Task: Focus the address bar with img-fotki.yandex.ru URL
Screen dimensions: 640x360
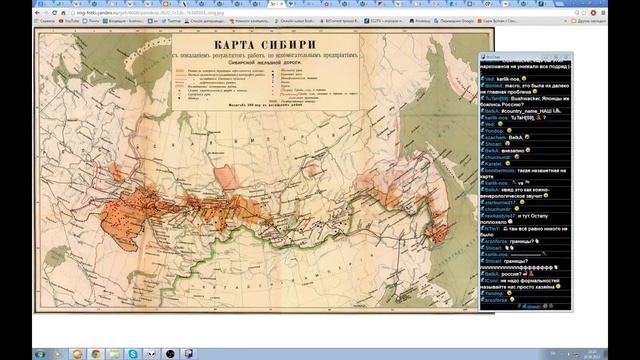Action: (x=322, y=13)
